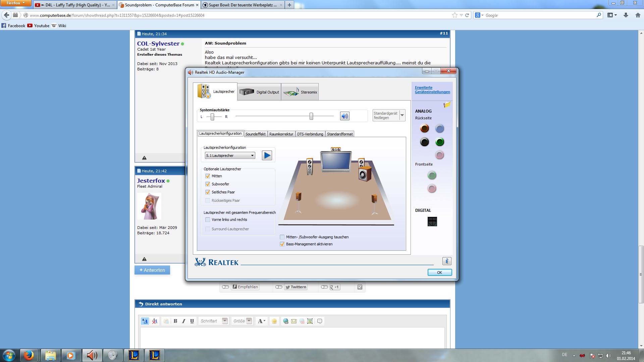Disable Bass-Management aktivieren checkbox
This screenshot has width=644, height=362.
pos(282,244)
